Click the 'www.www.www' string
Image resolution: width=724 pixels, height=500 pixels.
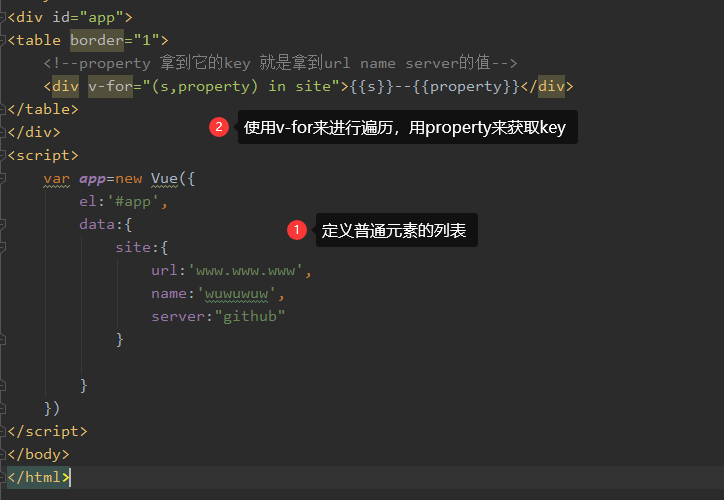coord(245,271)
